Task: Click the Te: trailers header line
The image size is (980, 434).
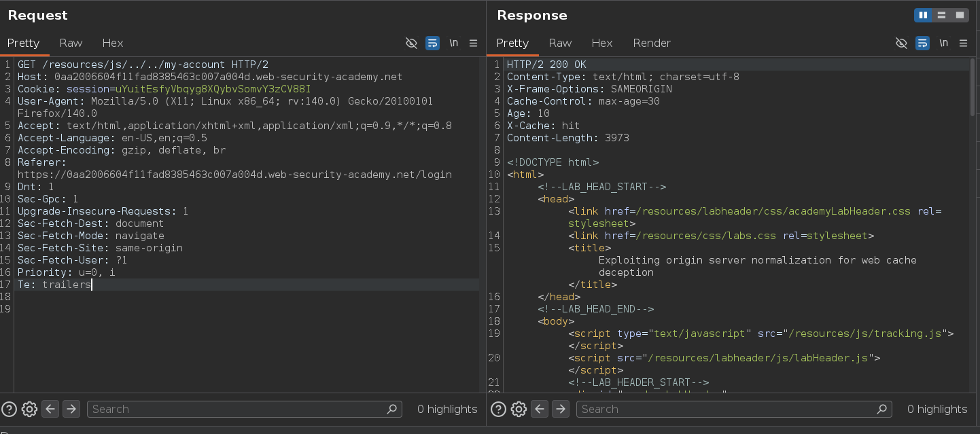Action: [54, 285]
